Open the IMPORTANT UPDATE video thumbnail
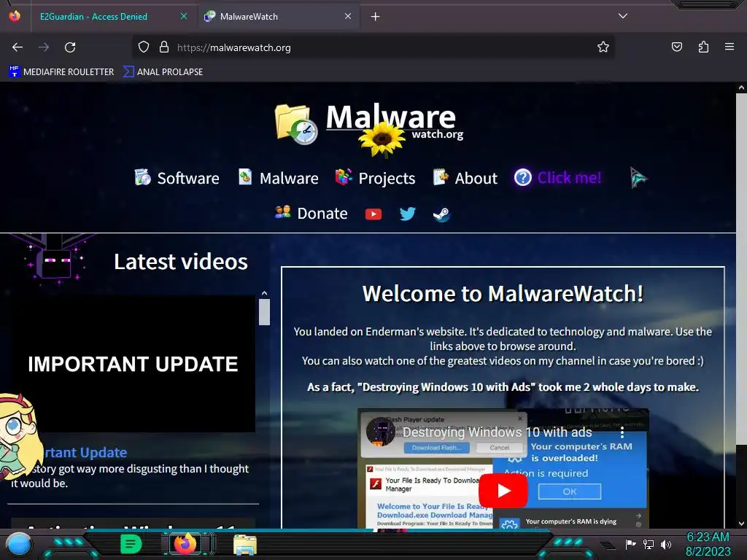747x560 pixels. (133, 365)
